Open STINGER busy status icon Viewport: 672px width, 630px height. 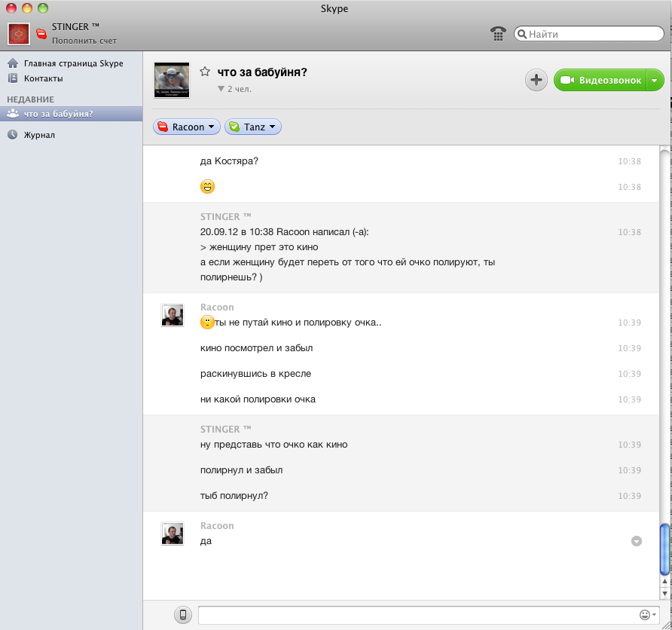[41, 33]
